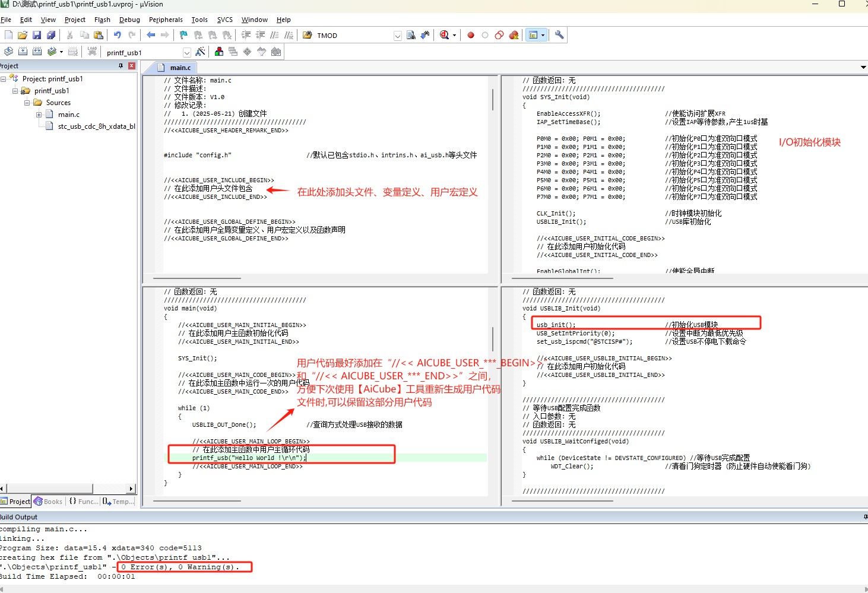Switch to the Books tab in the Project panel
This screenshot has width=868, height=593.
[49, 502]
